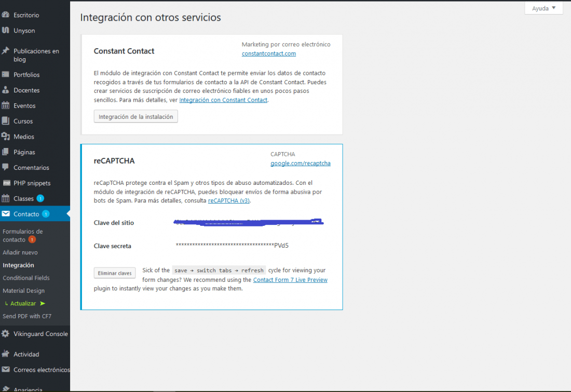Open Formularios de contacto submenu

(x=22, y=235)
